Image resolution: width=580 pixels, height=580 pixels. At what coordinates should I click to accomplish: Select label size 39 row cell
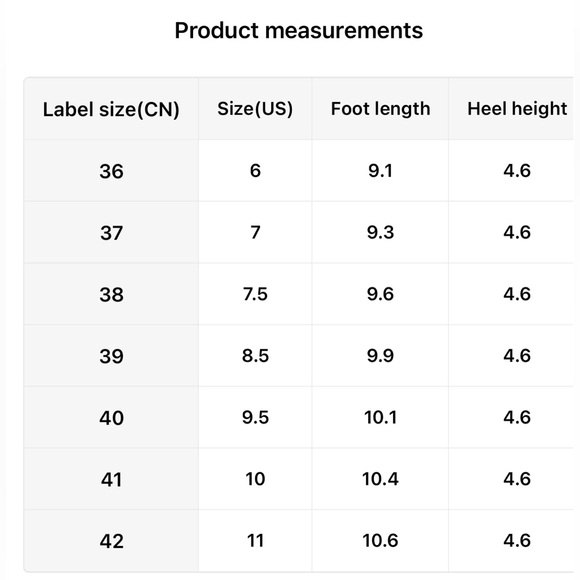[x=111, y=356]
